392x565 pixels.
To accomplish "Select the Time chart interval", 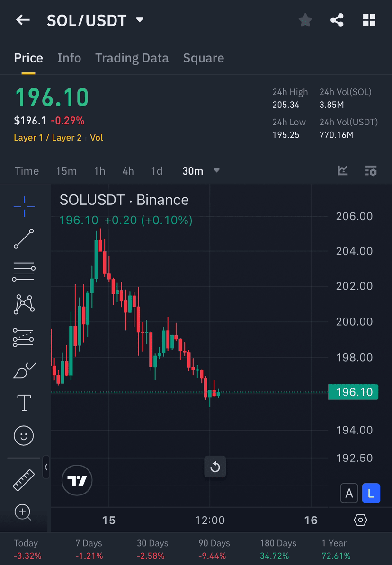I will 27,171.
